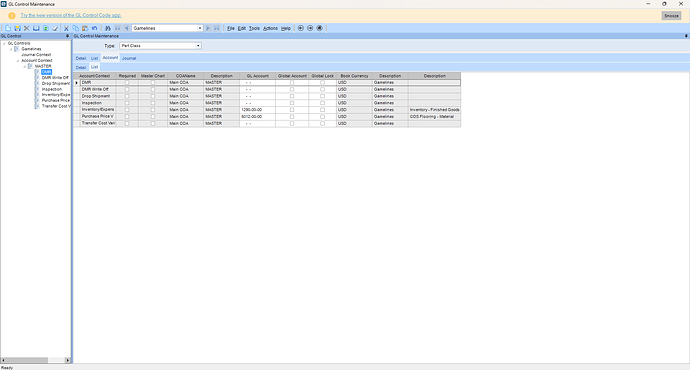Click the binoculars Search icon
The image size is (690, 370).
tap(107, 28)
